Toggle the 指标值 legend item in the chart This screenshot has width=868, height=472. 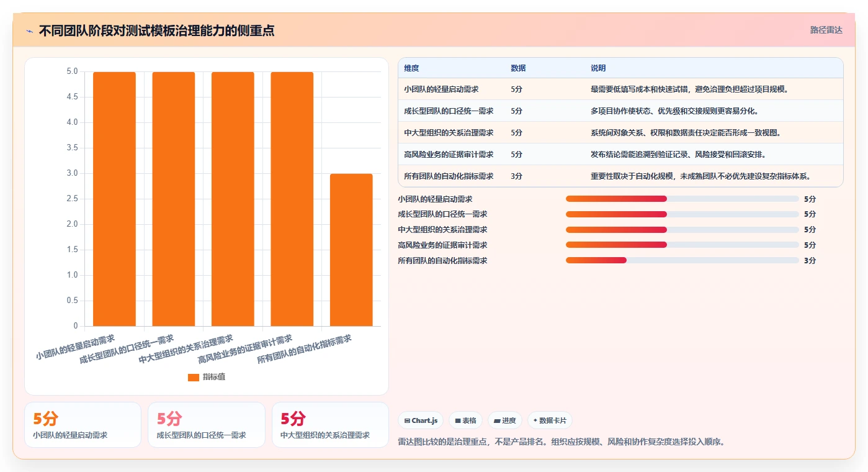tap(207, 377)
